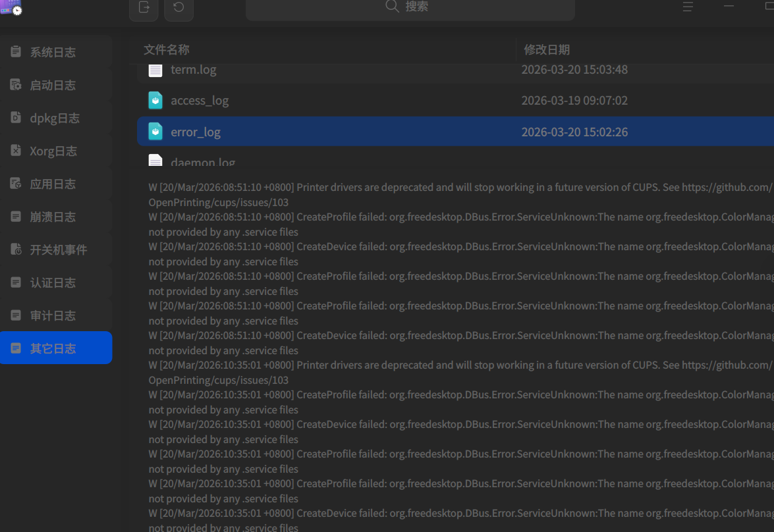Click the refresh icon button
774x532 pixels.
(179, 7)
